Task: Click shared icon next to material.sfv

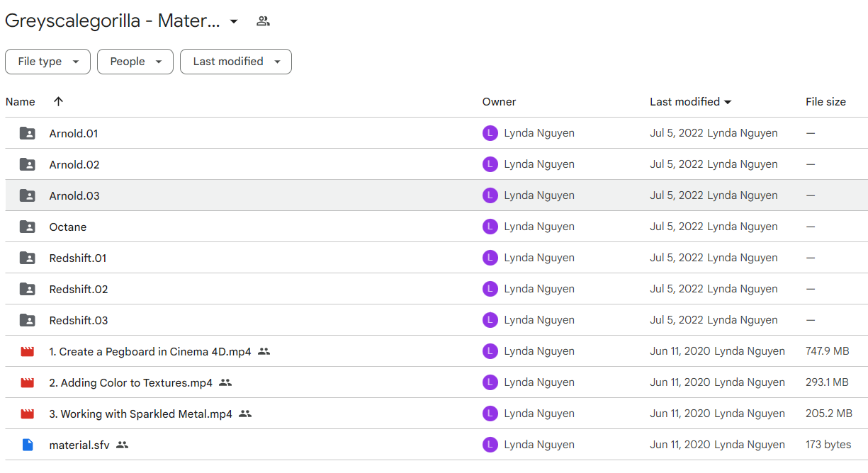Action: pyautogui.click(x=123, y=445)
